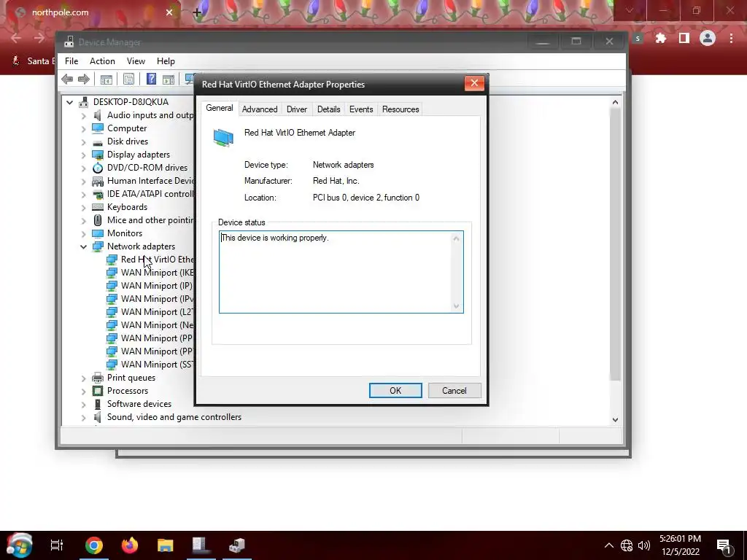Click Device Manager tree scrollbar down arrow
Image resolution: width=747 pixels, height=560 pixels.
(615, 419)
